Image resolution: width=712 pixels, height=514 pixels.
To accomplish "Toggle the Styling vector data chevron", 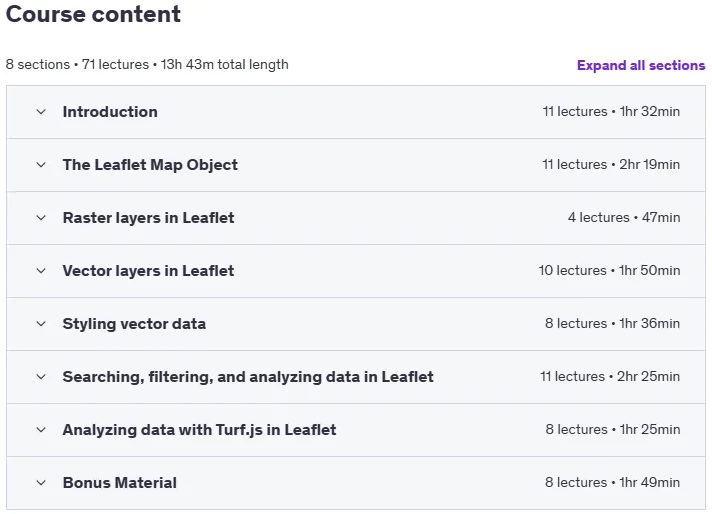I will [41, 324].
